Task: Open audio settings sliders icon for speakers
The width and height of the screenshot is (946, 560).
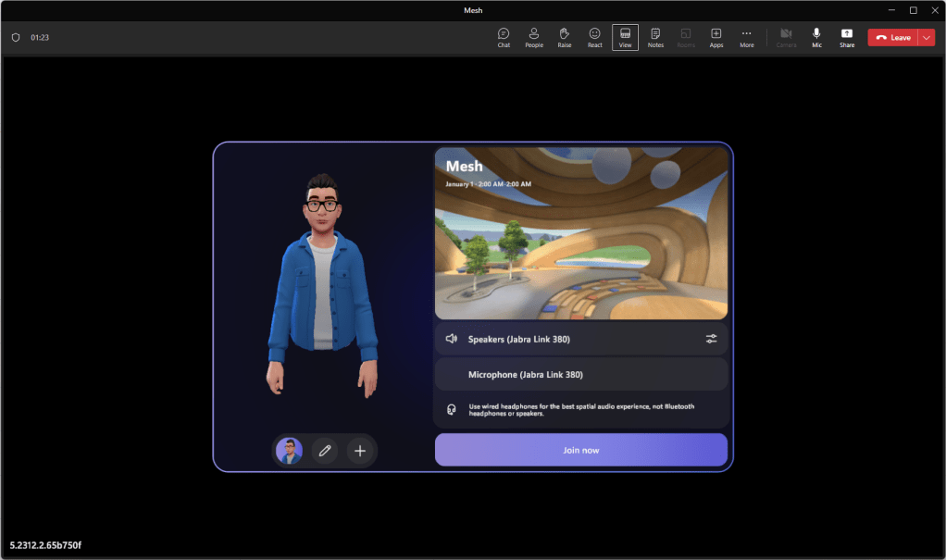Action: (711, 339)
